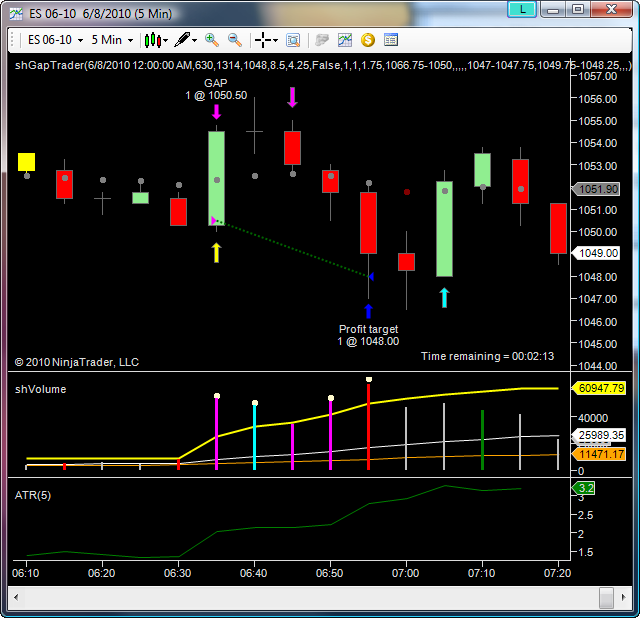Click the 06:30 time axis label
Image resolution: width=640 pixels, height=618 pixels.
click(x=178, y=573)
